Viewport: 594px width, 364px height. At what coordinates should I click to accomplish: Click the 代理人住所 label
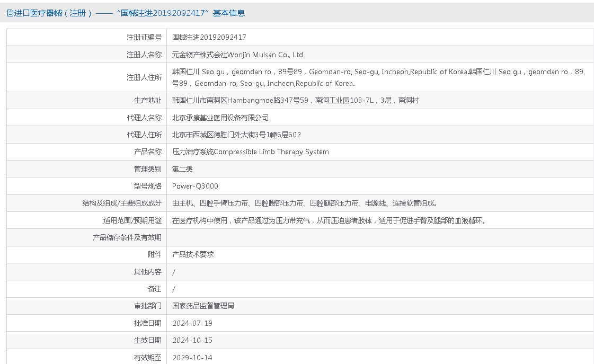(x=144, y=135)
